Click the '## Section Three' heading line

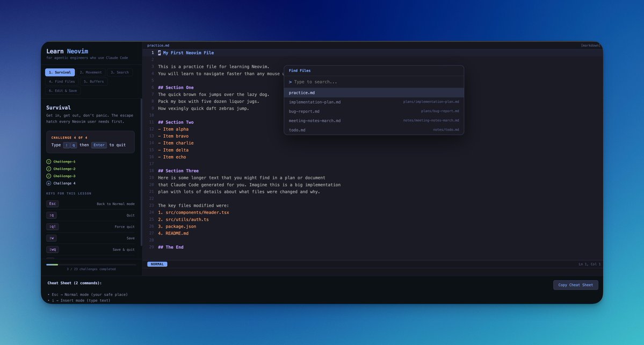(178, 171)
